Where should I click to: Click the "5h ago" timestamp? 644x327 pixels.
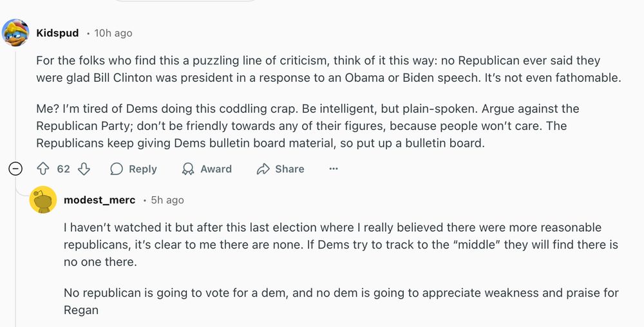click(x=167, y=200)
